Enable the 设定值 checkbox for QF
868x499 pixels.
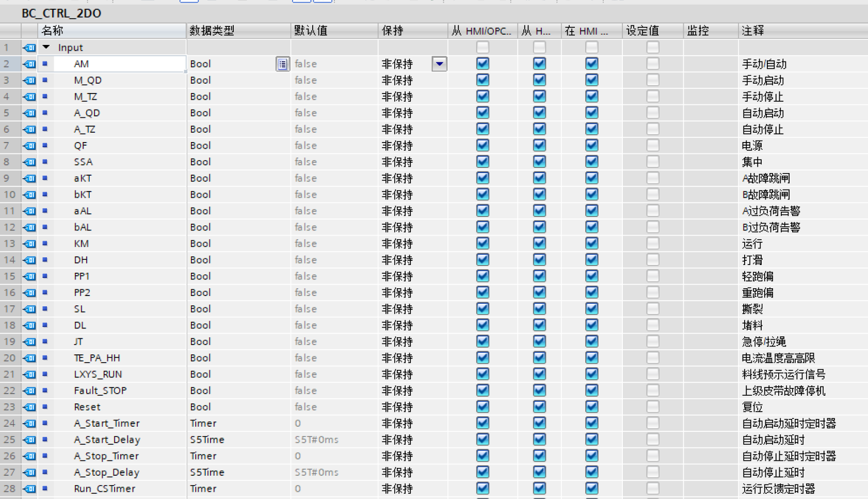click(653, 146)
